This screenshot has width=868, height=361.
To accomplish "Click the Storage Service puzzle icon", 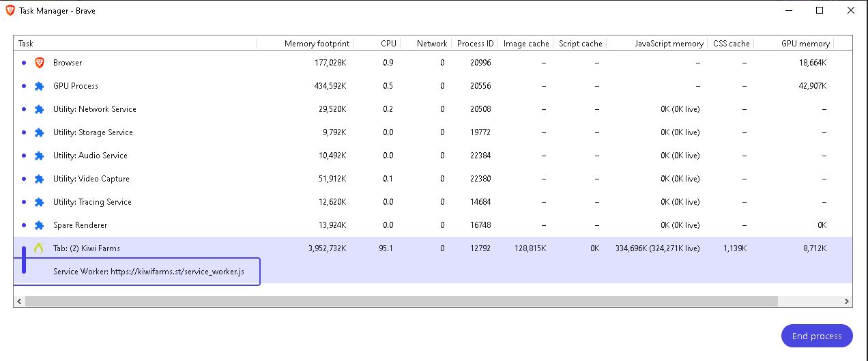I will (40, 132).
